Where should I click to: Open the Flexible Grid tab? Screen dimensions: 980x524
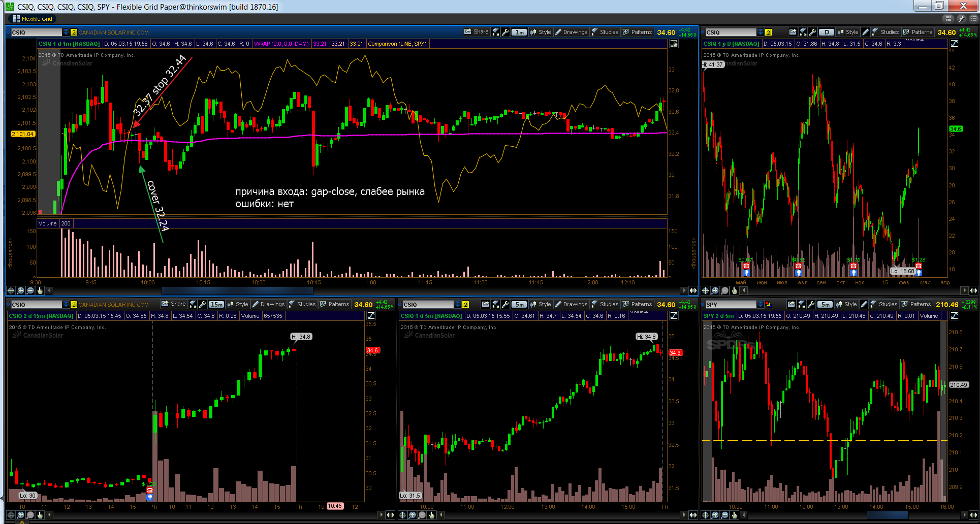33,19
